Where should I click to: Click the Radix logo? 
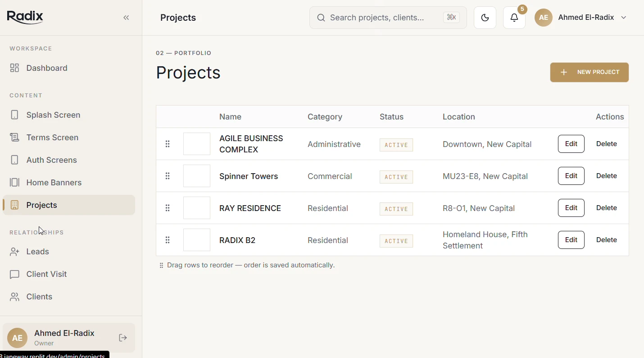pyautogui.click(x=25, y=17)
